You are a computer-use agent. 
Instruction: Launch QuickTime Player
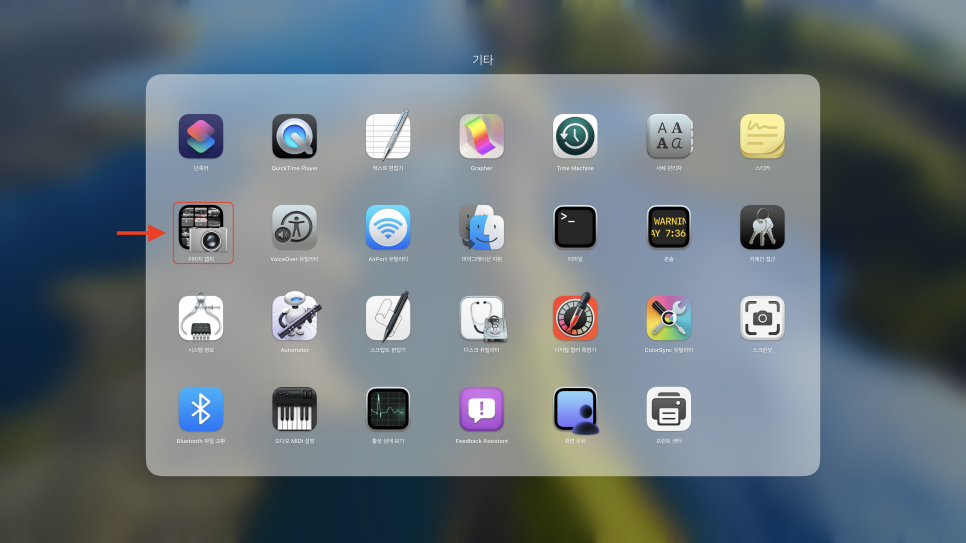pyautogui.click(x=294, y=136)
